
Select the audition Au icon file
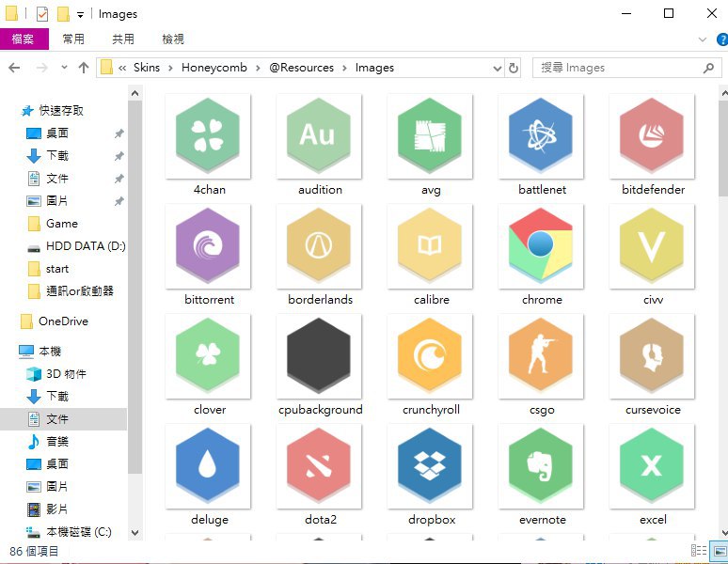click(319, 136)
